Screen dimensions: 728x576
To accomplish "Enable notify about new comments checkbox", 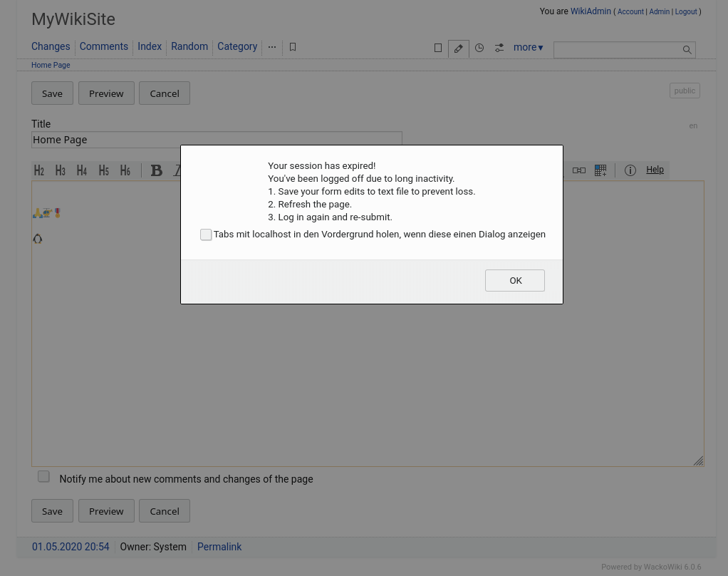I will click(x=43, y=476).
